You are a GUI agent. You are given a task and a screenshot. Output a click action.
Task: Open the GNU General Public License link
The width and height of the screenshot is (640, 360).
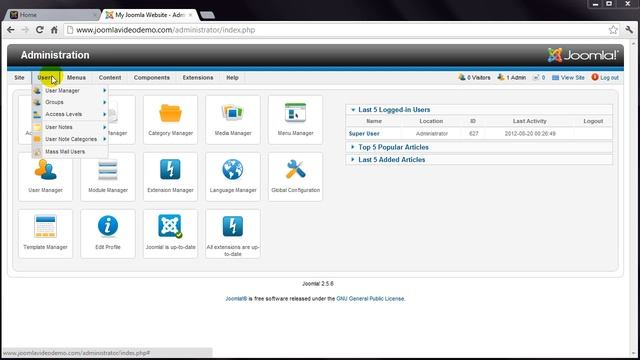click(370, 299)
